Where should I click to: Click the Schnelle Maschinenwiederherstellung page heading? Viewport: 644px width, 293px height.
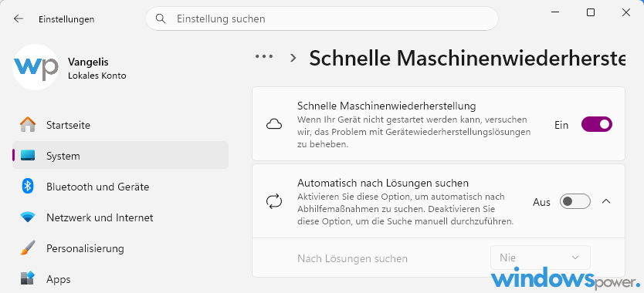click(467, 59)
